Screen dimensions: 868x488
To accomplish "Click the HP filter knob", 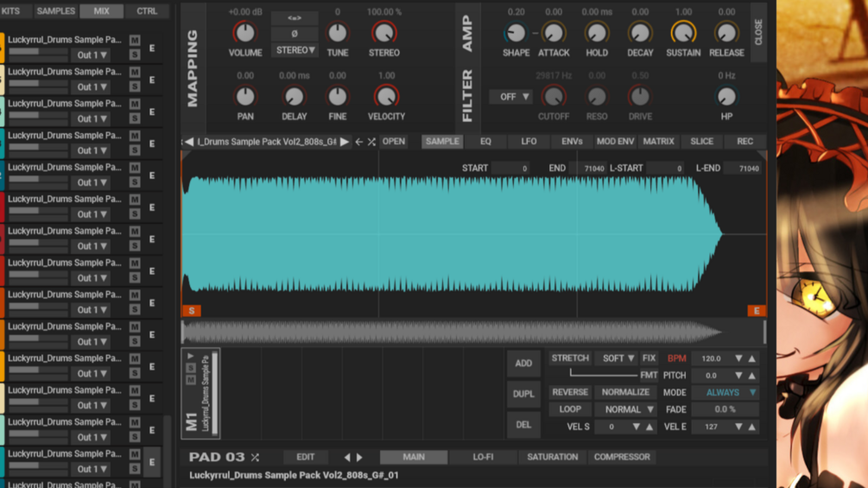I will pyautogui.click(x=726, y=97).
